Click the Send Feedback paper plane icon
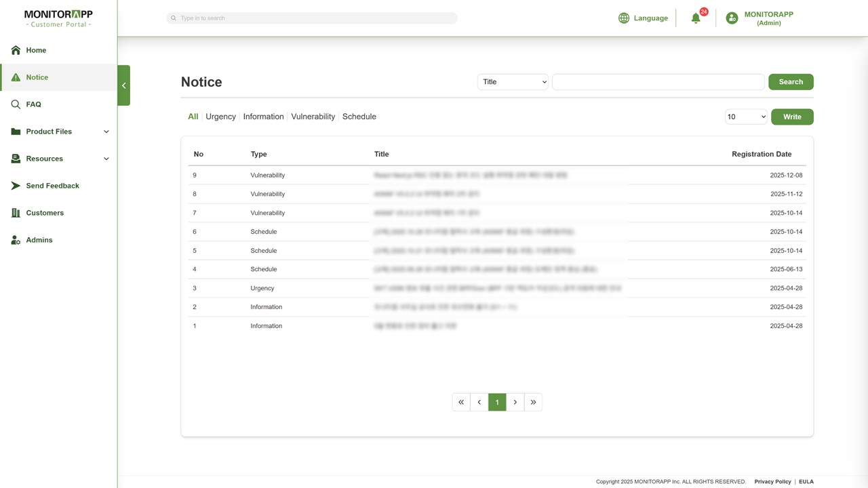Viewport: 868px width, 488px height. 16,186
